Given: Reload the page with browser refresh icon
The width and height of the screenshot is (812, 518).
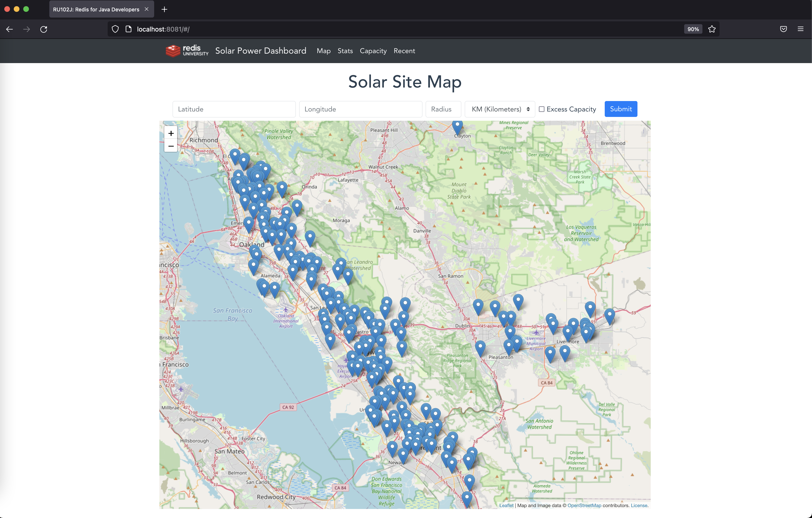Looking at the screenshot, I should pyautogui.click(x=43, y=29).
